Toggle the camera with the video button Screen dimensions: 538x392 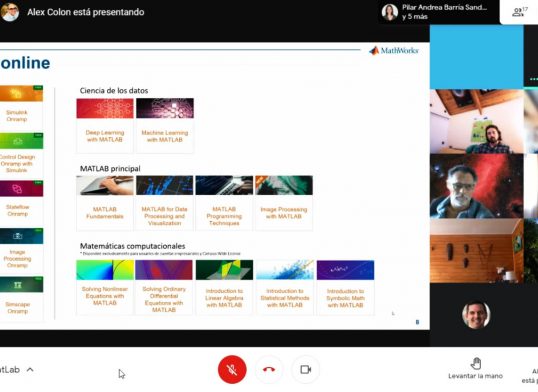(x=305, y=369)
